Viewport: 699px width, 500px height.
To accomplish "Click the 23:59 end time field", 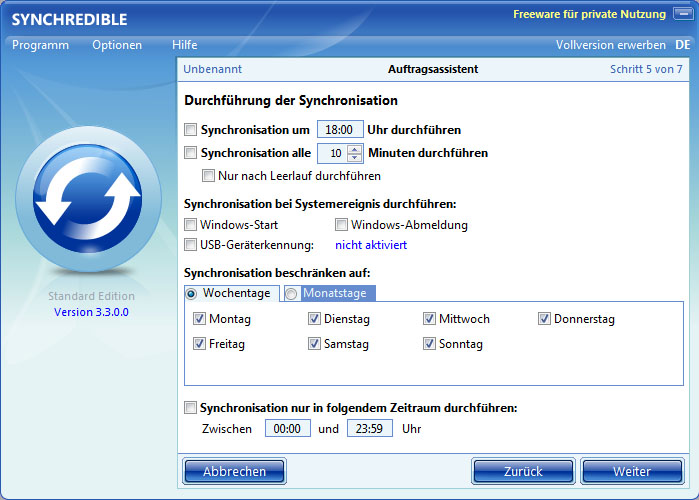I will (x=370, y=429).
